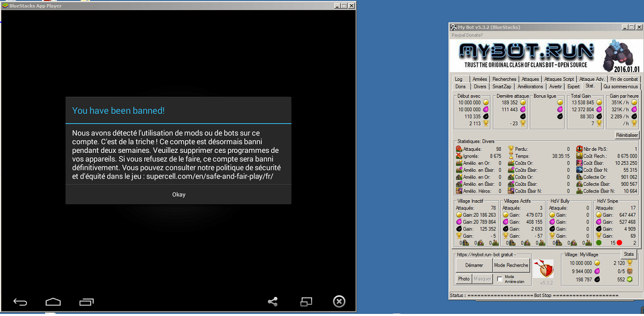Select the Attaques Script tab
The width and height of the screenshot is (644, 316).
tap(559, 79)
